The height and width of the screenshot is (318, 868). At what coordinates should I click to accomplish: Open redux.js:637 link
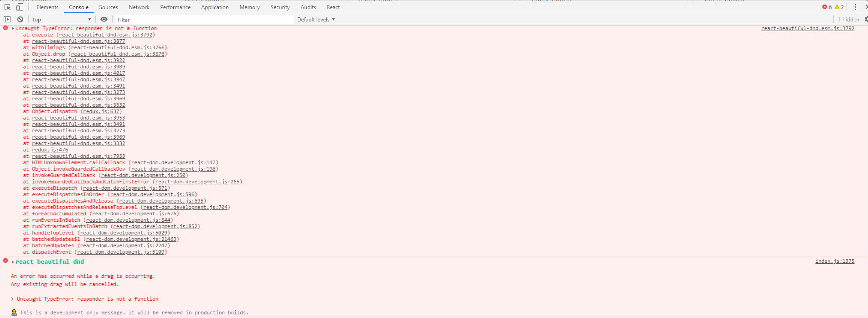point(101,111)
